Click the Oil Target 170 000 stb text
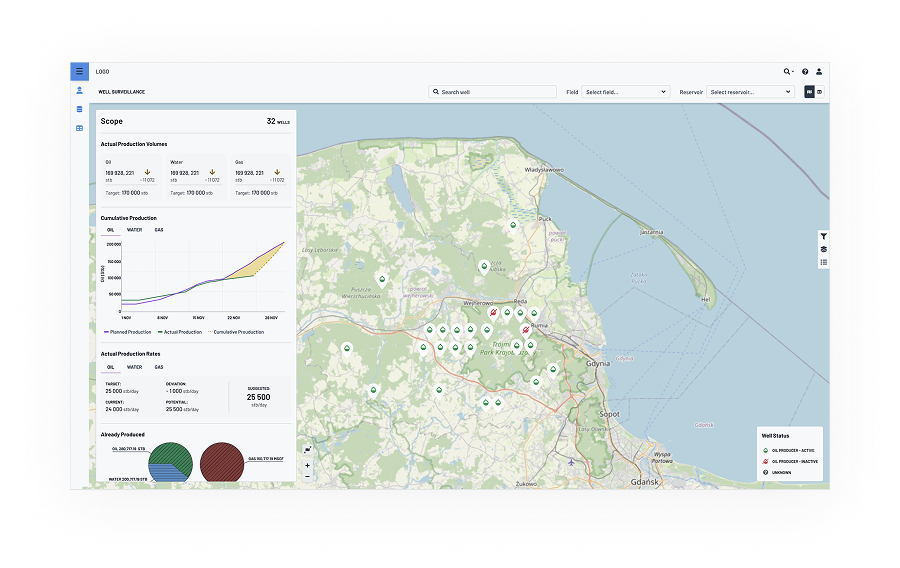The image size is (900, 568). pyautogui.click(x=127, y=193)
